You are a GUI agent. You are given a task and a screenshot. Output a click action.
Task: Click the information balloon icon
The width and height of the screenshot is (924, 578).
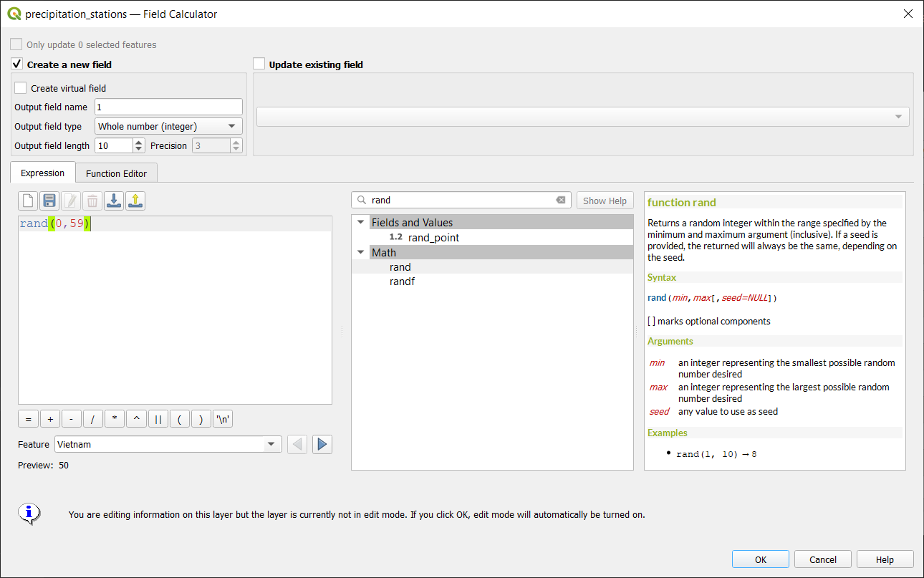pos(29,513)
